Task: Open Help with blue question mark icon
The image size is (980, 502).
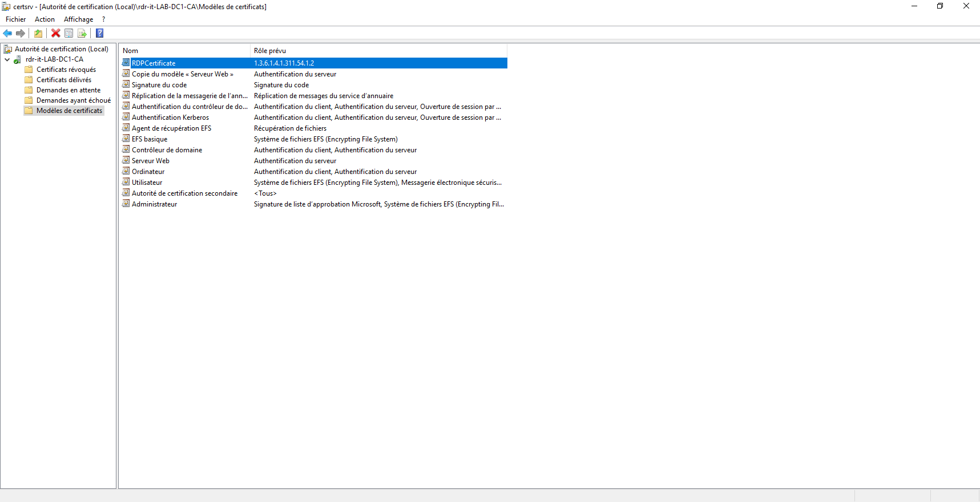Action: 99,33
